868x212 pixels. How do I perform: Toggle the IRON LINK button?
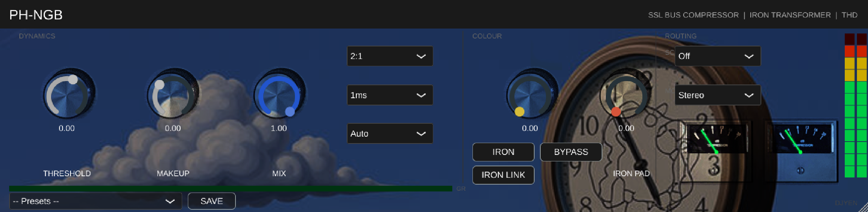click(503, 175)
